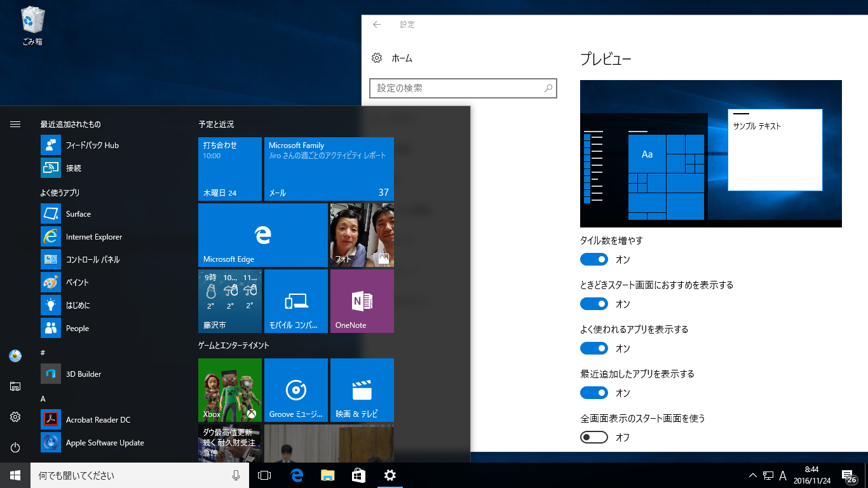Open the フォト photo tile

click(x=362, y=235)
